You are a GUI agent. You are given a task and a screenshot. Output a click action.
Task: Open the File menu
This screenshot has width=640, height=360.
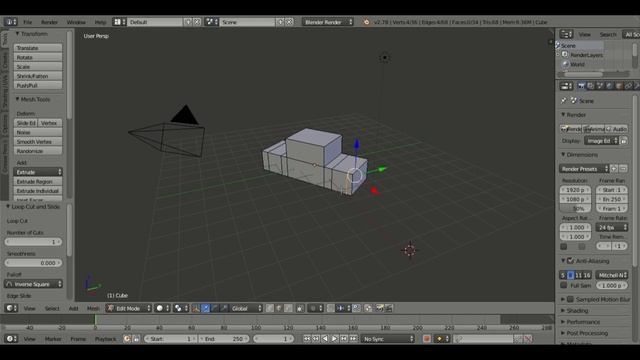(27, 22)
